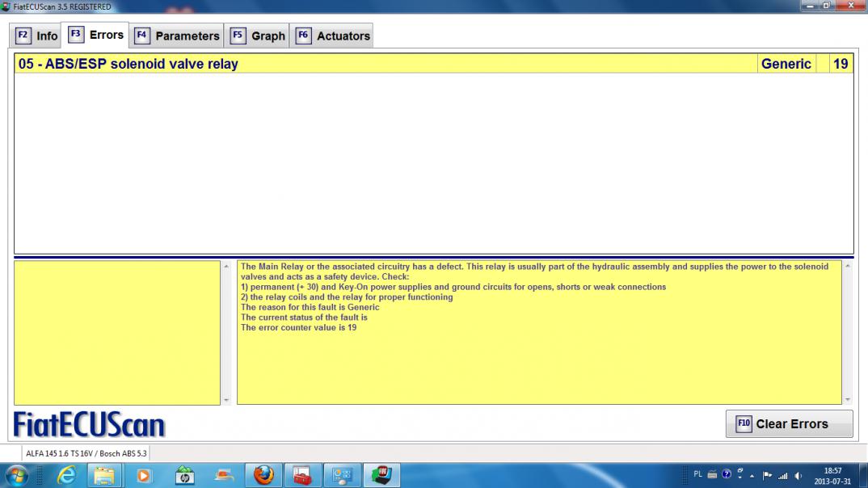Screen dimensions: 868x488
Task: Click the F10 icon on Clear Errors
Action: 744,424
